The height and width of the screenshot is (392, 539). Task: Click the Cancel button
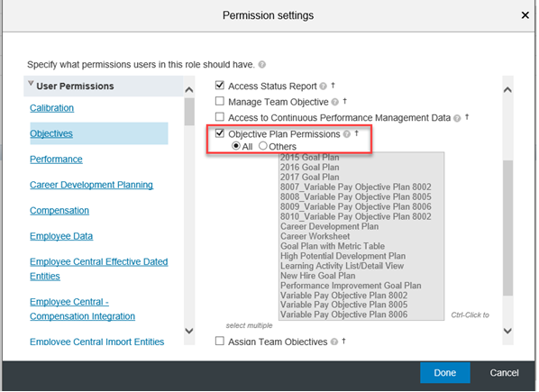tap(504, 373)
